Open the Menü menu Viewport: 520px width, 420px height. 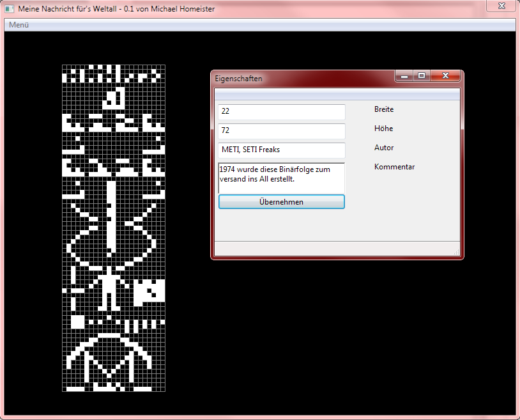(x=19, y=25)
